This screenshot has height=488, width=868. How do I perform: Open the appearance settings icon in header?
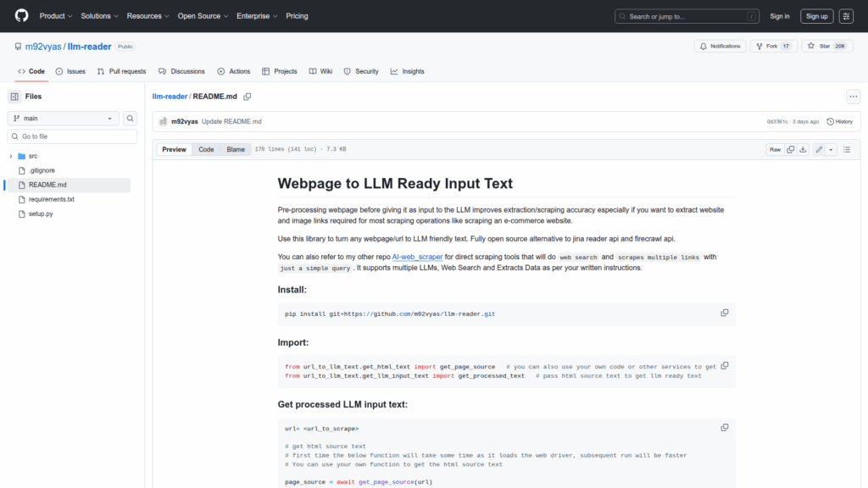846,16
